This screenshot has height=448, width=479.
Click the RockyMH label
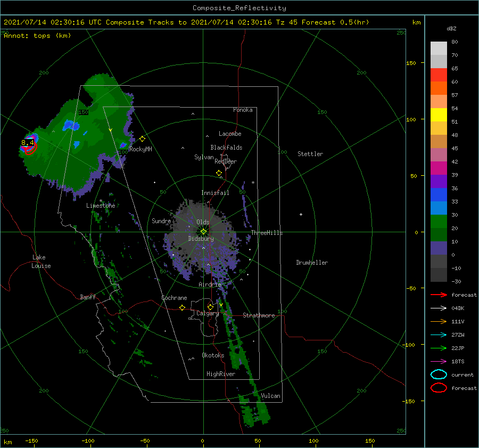pyautogui.click(x=141, y=149)
